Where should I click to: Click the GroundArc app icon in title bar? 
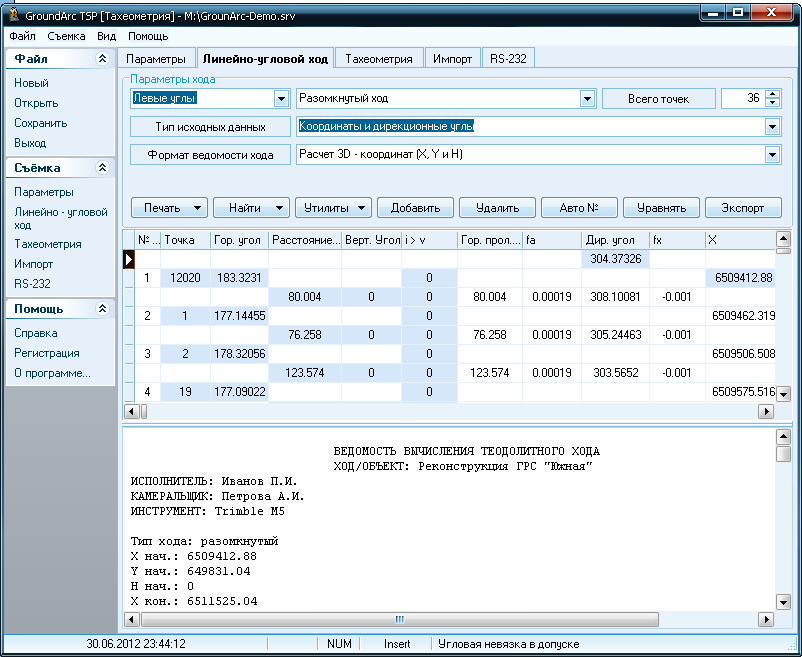point(12,12)
